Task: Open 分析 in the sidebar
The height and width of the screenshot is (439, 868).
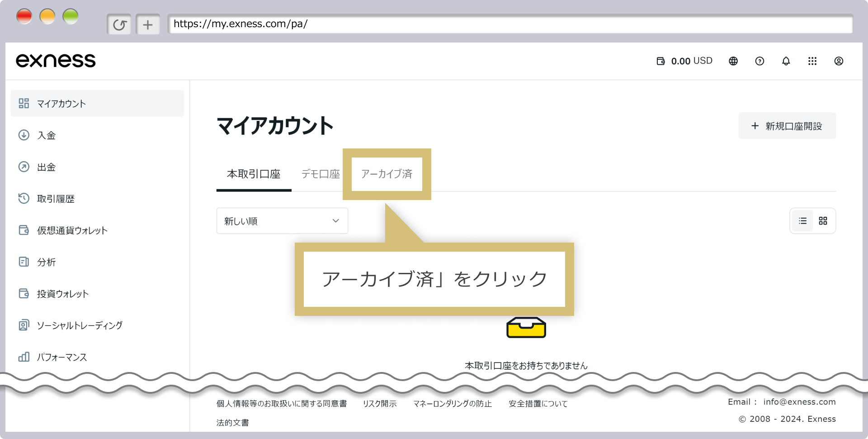Action: tap(97, 262)
